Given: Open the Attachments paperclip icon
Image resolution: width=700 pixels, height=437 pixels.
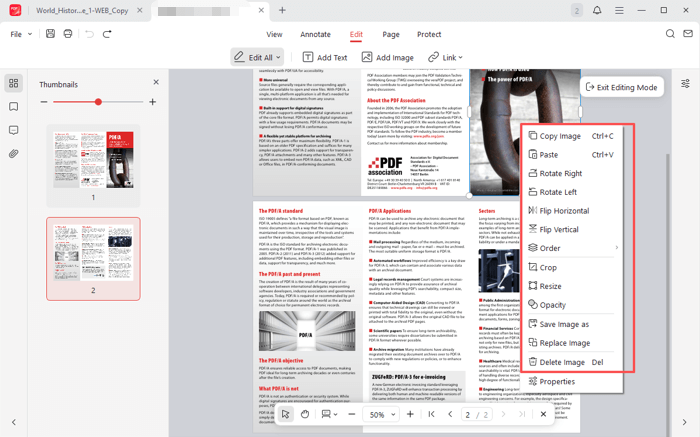Looking at the screenshot, I should pyautogui.click(x=14, y=154).
